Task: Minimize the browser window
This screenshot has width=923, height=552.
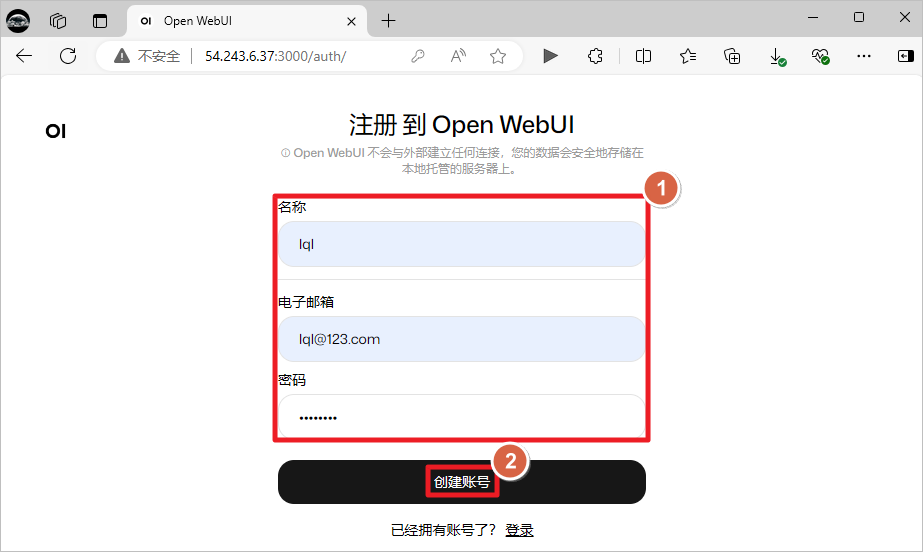Action: click(x=813, y=18)
